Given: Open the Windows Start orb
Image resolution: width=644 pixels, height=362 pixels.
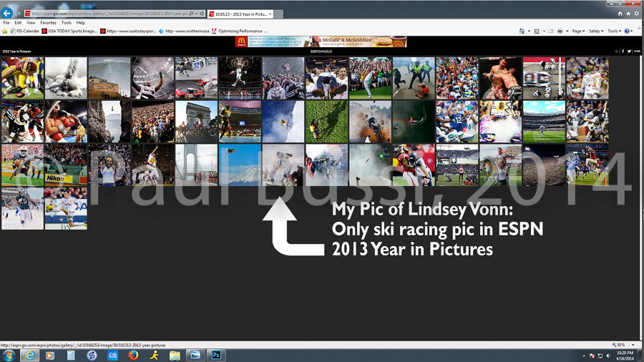Looking at the screenshot, I should click(x=9, y=355).
